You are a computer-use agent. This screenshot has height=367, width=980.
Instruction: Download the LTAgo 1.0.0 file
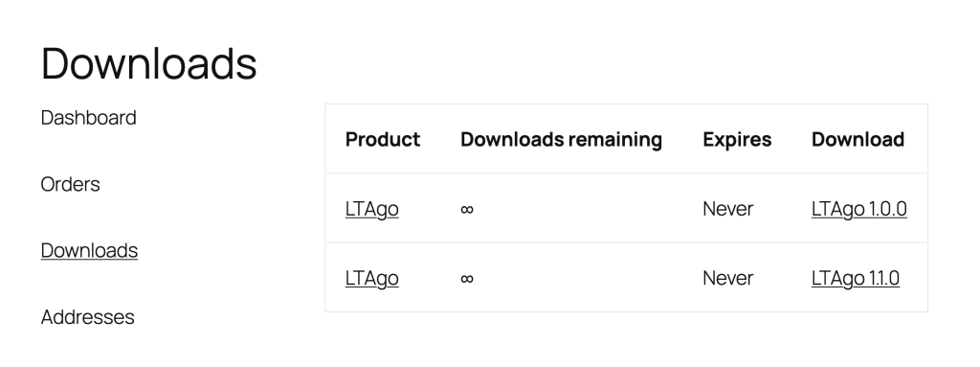(x=858, y=209)
